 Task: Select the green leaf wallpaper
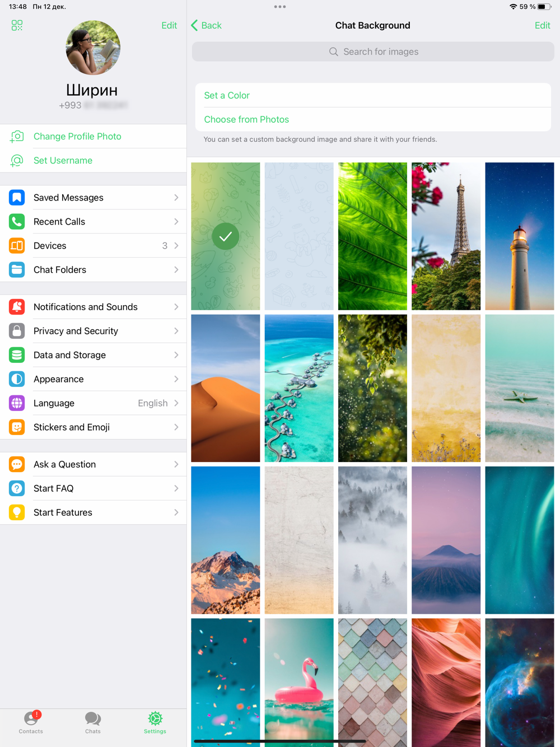coord(372,236)
